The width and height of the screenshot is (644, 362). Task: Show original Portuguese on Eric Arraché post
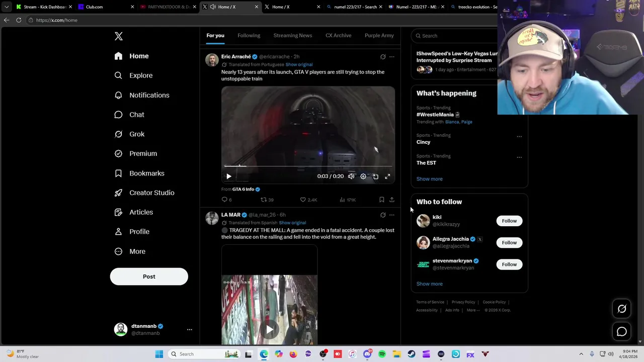(299, 64)
